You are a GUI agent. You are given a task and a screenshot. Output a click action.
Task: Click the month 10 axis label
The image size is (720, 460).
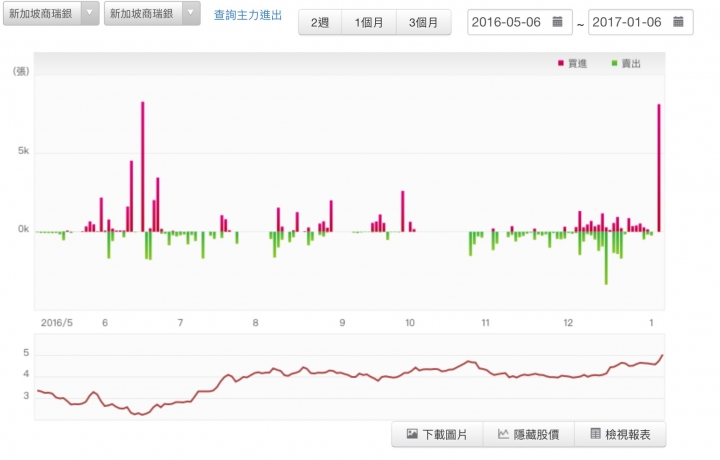pos(410,323)
